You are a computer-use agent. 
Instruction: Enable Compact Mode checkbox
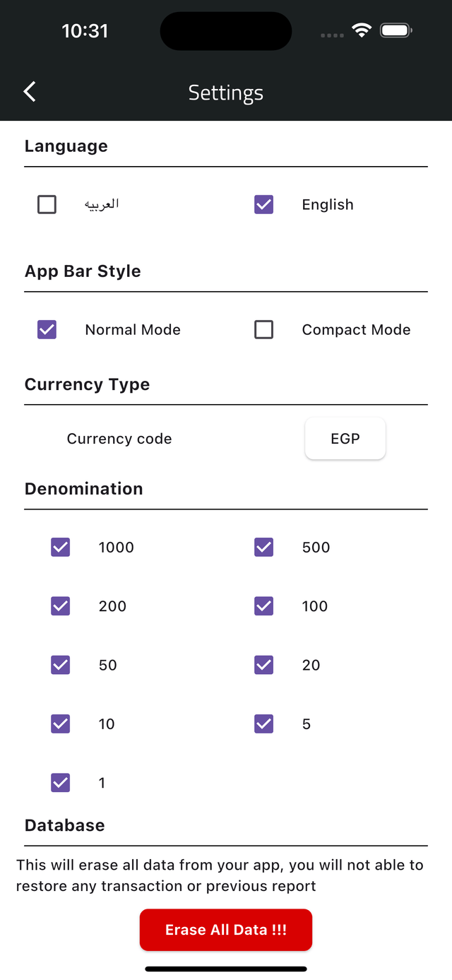[x=263, y=330]
